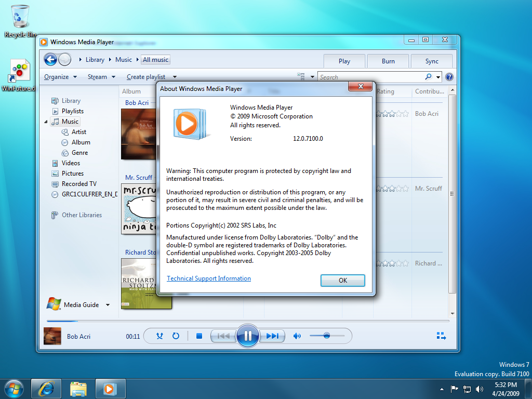Click the Technical Support Information link

click(x=209, y=278)
